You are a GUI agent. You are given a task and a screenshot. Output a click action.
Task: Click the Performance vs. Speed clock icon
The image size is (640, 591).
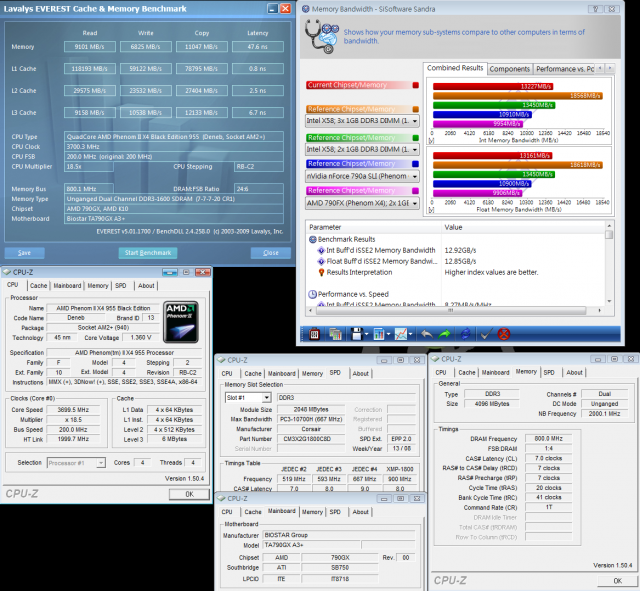pyautogui.click(x=313, y=294)
